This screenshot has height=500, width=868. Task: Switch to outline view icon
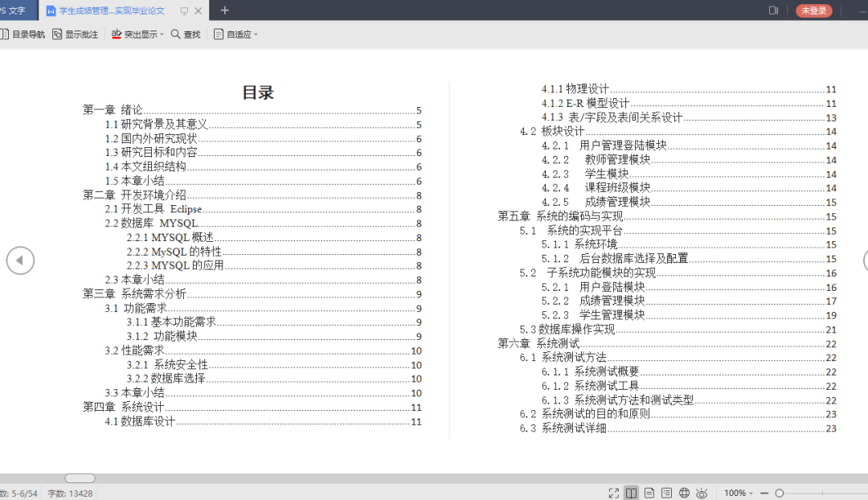click(666, 493)
